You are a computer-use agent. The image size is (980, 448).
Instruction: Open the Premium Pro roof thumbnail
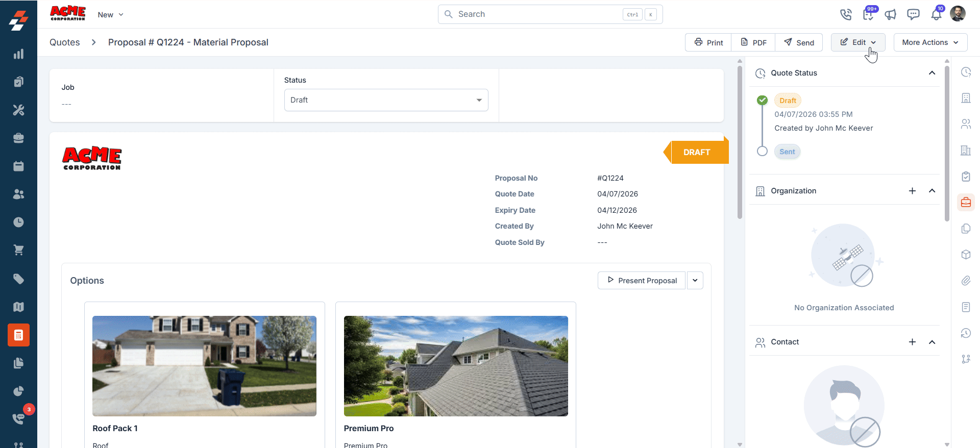point(456,366)
